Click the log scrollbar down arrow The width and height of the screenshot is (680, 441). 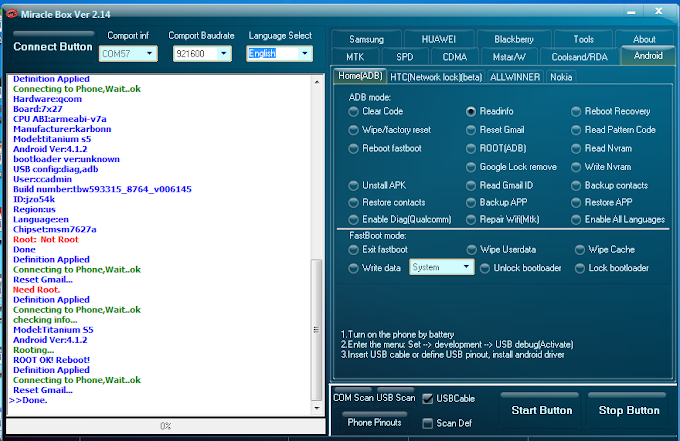coord(317,408)
